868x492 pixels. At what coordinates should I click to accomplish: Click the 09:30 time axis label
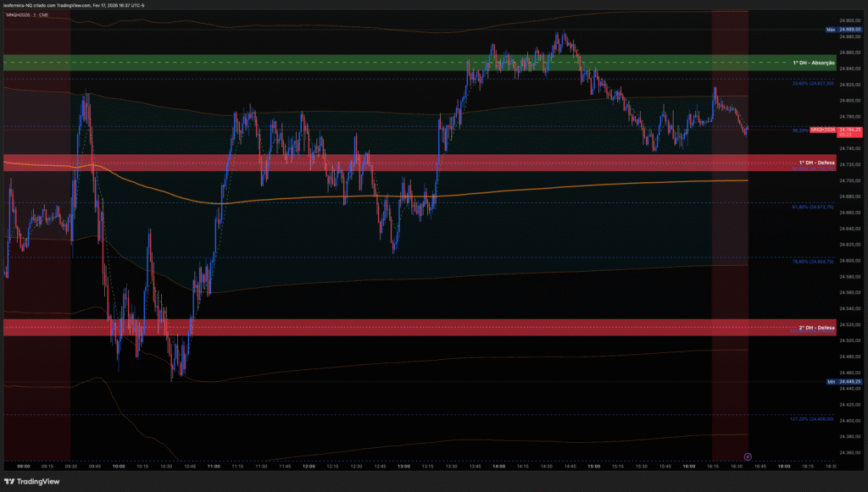pos(71,467)
